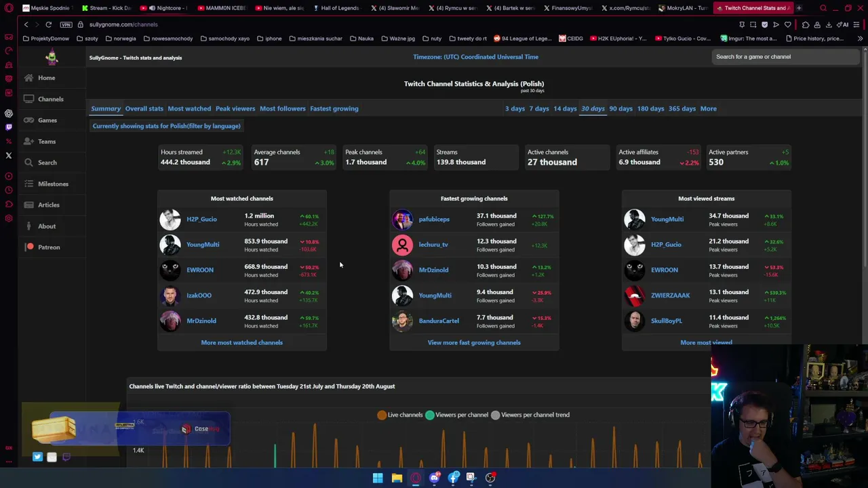Go back with the browser back arrow

(x=26, y=24)
